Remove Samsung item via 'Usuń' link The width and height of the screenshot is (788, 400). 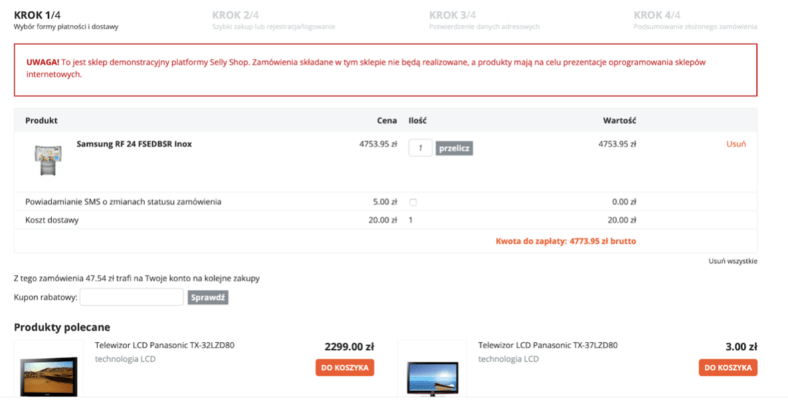pos(736,144)
